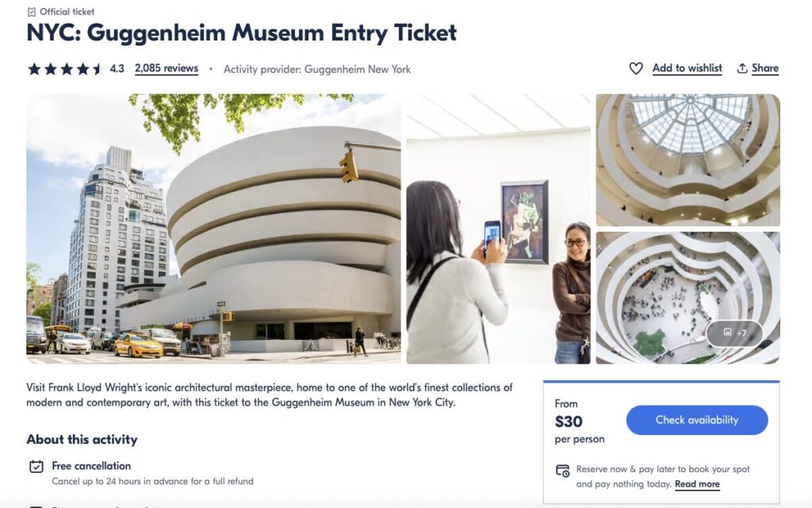Click the star rating icons
Screen dimensions: 812x508
(x=65, y=69)
